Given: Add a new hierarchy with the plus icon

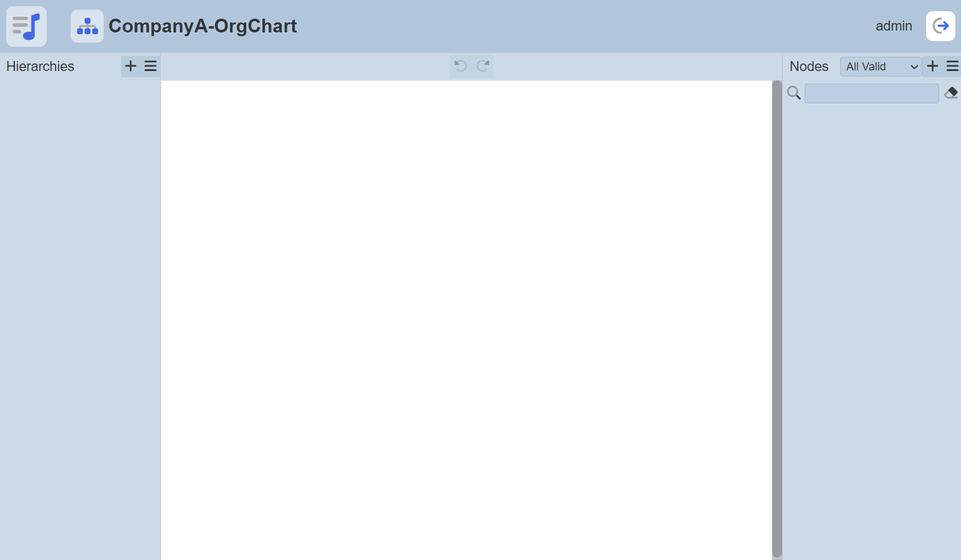Looking at the screenshot, I should click(x=130, y=66).
